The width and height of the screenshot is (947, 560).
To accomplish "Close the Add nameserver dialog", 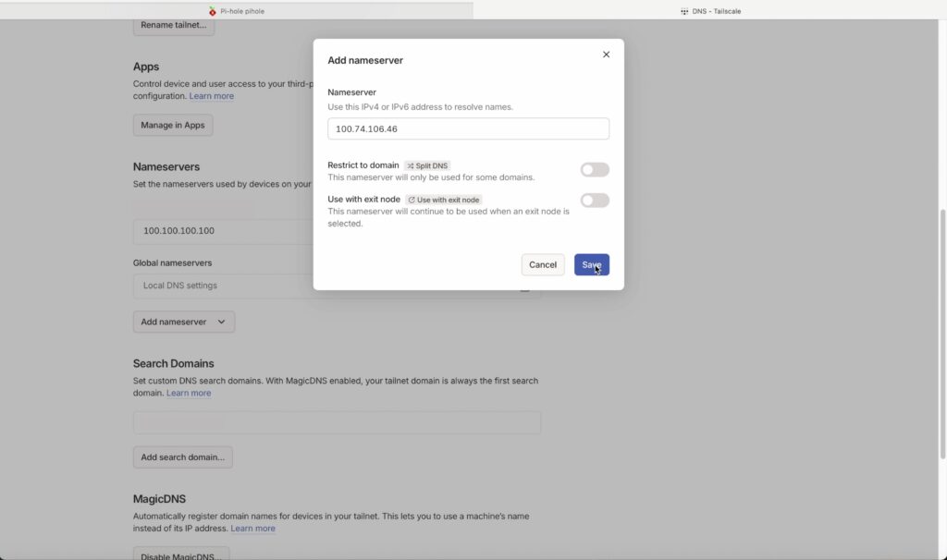I will click(x=606, y=55).
